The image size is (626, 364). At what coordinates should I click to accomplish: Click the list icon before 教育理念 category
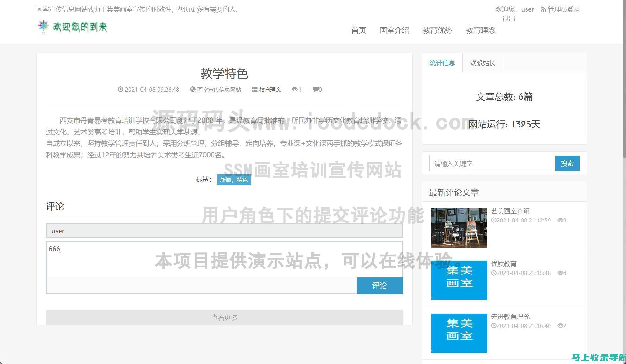(x=255, y=89)
